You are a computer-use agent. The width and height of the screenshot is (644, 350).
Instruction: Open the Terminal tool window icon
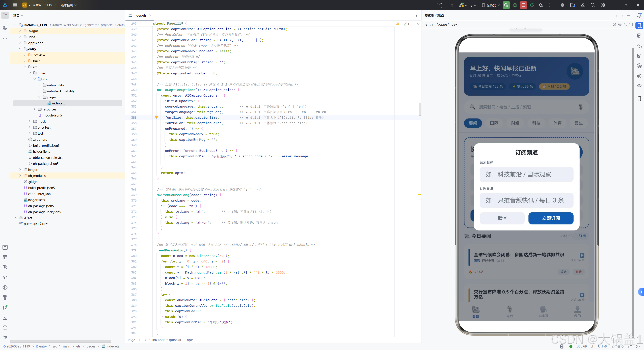point(5,317)
